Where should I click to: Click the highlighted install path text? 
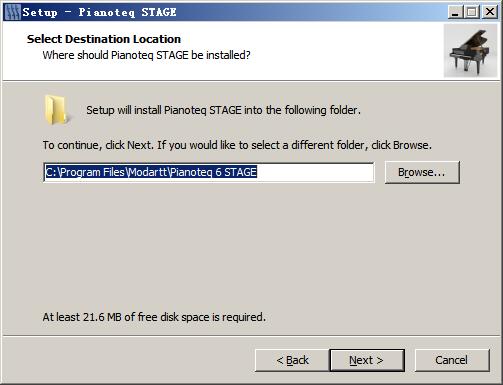click(151, 172)
